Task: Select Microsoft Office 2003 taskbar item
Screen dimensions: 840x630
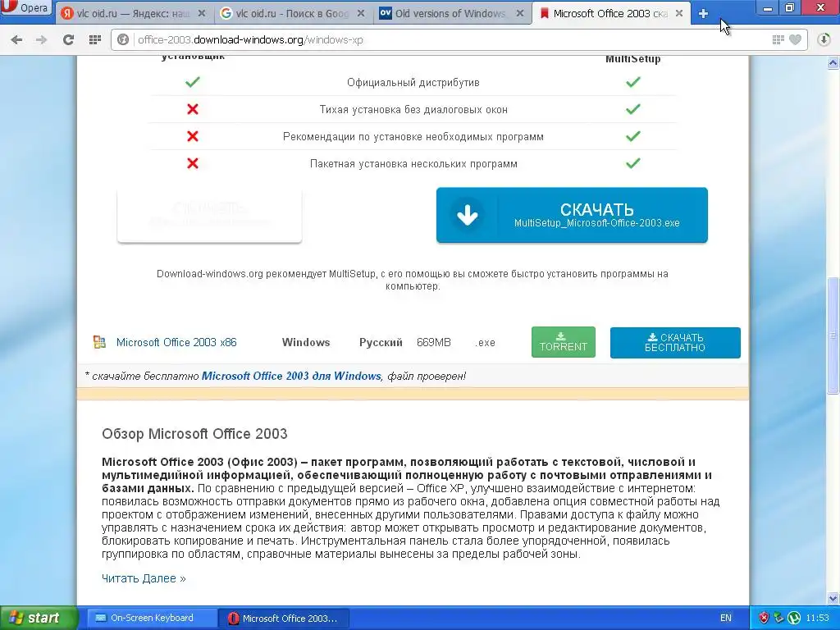Action: point(283,619)
